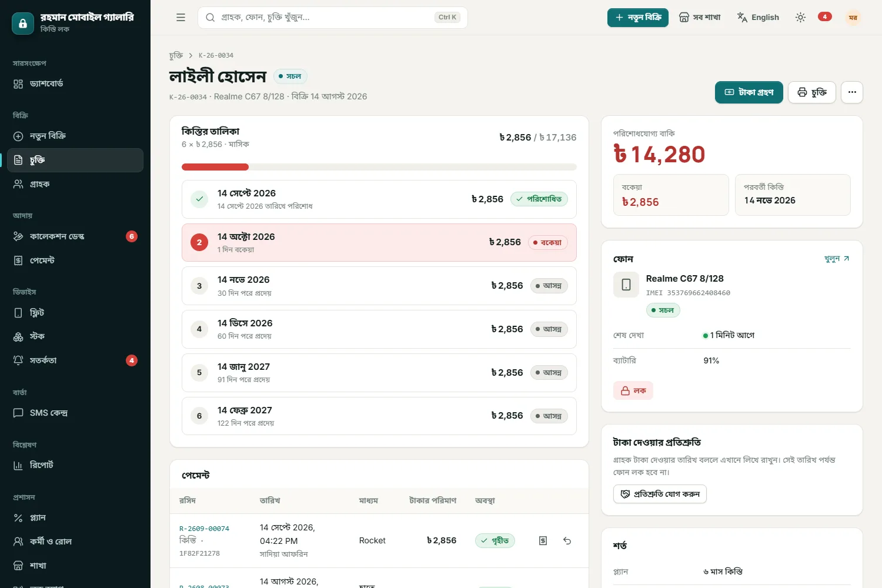Click the চুক্তি print button
882x588 pixels.
(x=812, y=92)
